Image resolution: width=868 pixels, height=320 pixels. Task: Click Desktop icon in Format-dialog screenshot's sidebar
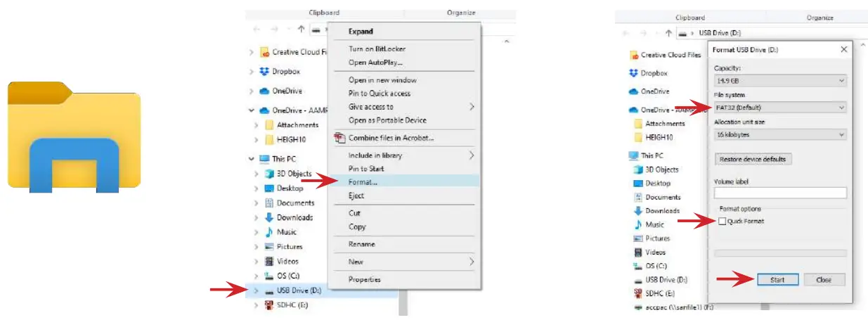638,183
